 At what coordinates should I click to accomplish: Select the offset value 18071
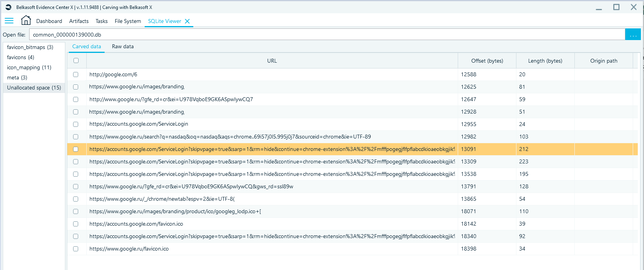(x=469, y=212)
